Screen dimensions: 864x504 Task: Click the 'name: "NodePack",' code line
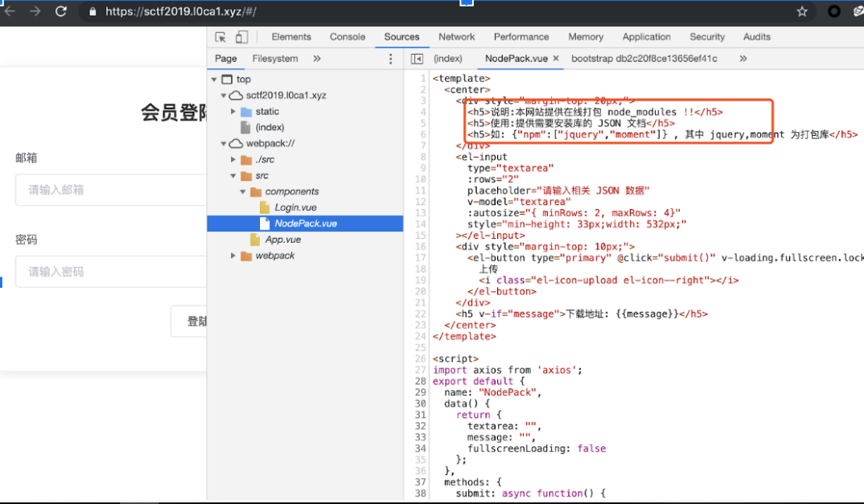(x=492, y=393)
